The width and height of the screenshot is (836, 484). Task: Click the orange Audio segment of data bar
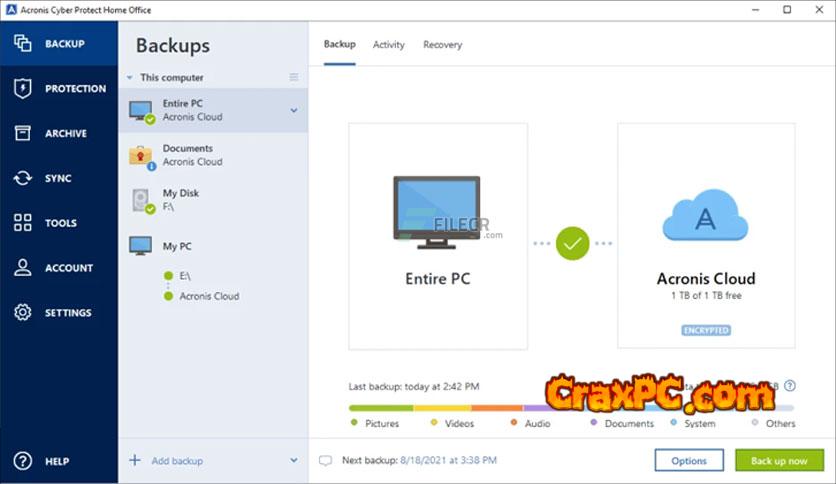(x=497, y=408)
